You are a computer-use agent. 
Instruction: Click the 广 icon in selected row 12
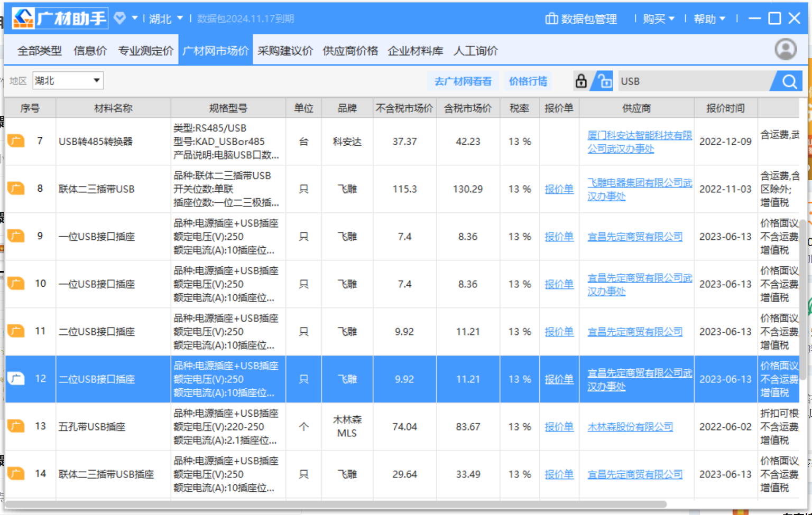[x=16, y=379]
